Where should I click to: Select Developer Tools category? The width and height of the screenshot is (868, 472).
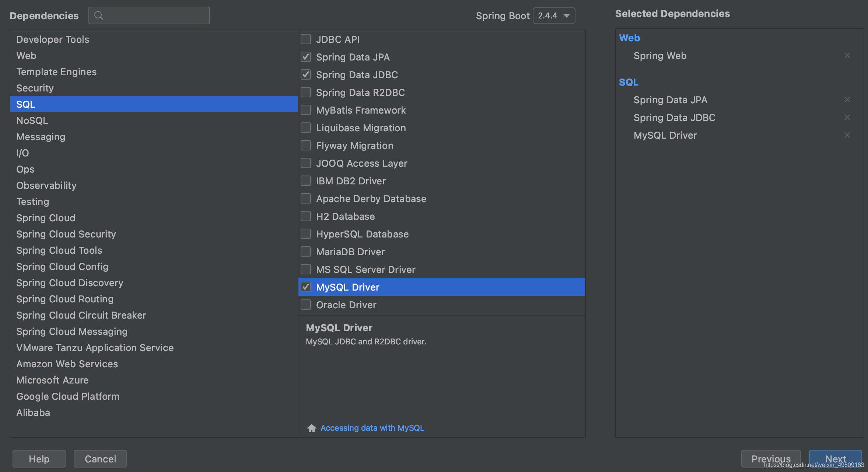(x=154, y=39)
